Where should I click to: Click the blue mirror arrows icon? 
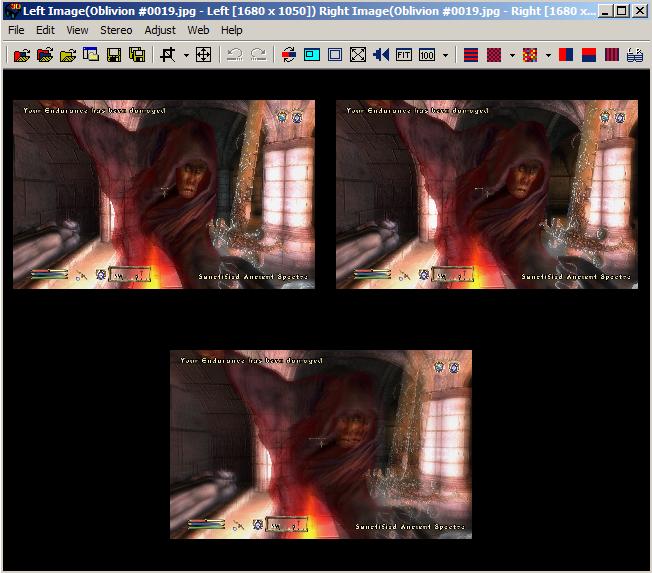tap(381, 55)
